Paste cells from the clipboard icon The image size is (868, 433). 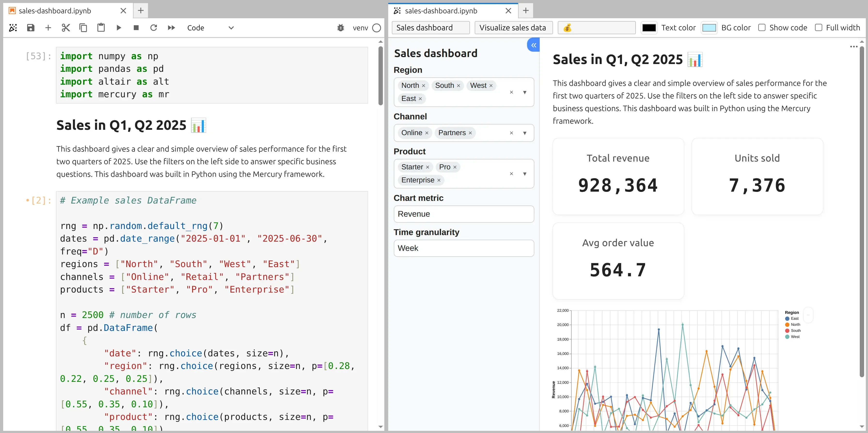coord(101,28)
